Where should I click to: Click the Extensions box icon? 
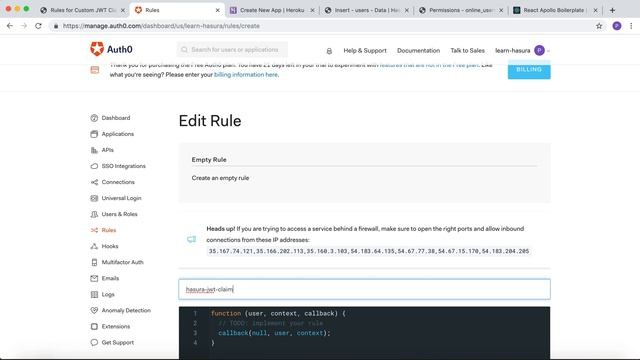point(94,327)
